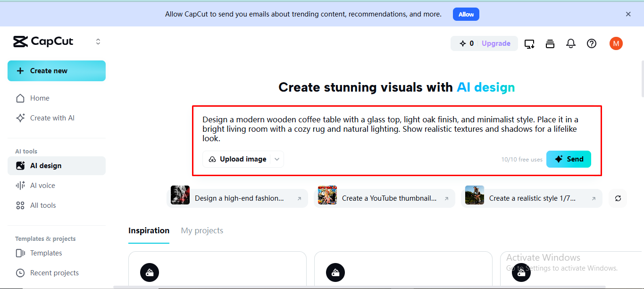Click the Upgrade link
644x289 pixels.
pyautogui.click(x=495, y=43)
